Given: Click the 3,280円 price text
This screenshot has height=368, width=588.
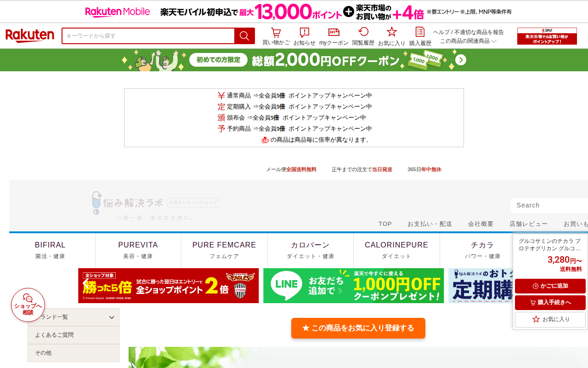Looking at the screenshot, I should (x=565, y=260).
